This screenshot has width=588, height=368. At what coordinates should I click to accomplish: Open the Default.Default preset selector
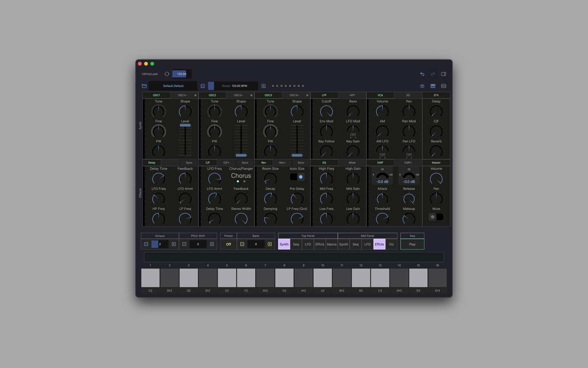click(x=173, y=86)
